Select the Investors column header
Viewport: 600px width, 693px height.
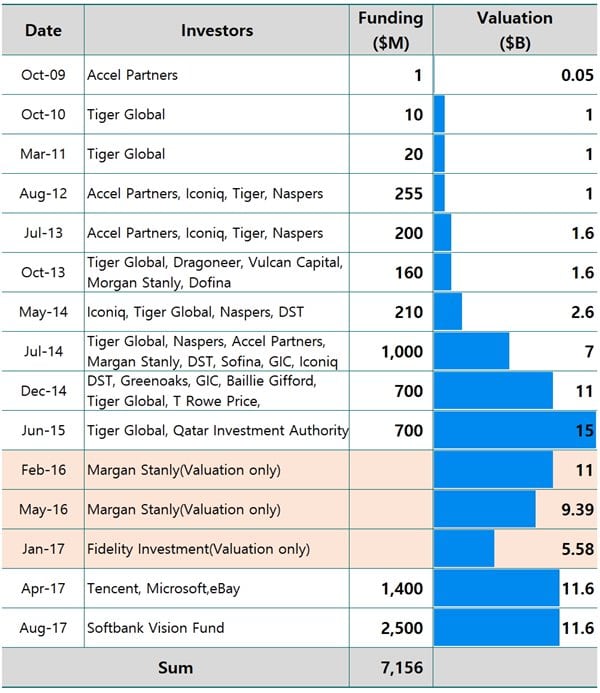pos(216,30)
